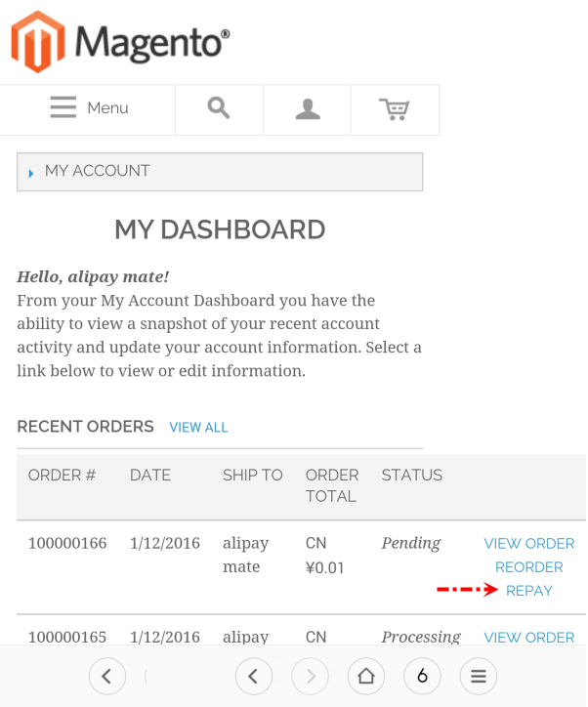Tap the browser forward arrow

click(311, 675)
